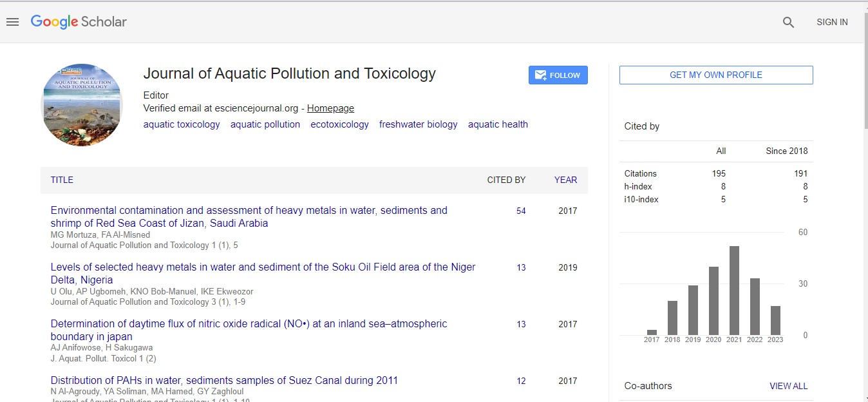The image size is (868, 402).
Task: Open the journal Homepage link
Action: click(x=330, y=108)
